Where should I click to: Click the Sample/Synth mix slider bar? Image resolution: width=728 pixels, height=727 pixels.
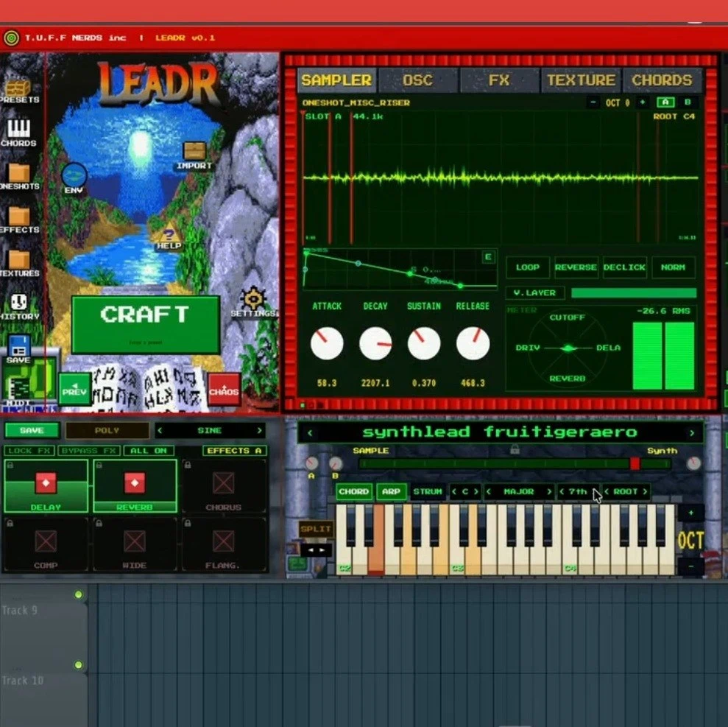point(515,463)
